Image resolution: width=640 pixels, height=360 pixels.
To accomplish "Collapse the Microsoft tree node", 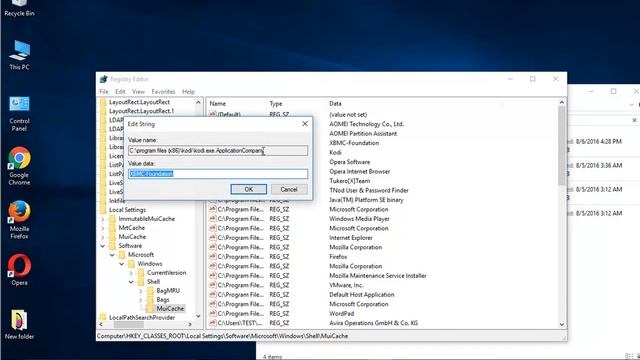I will 112,255.
